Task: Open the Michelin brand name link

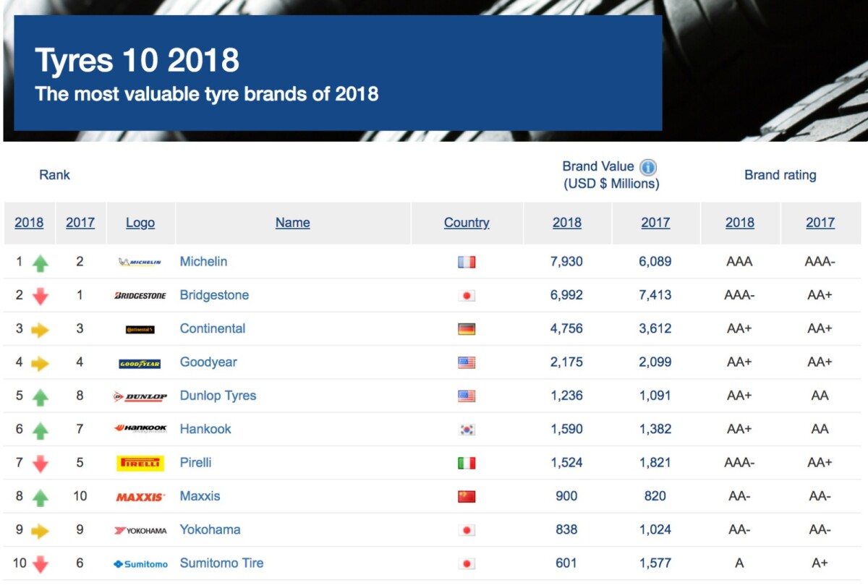Action: click(x=203, y=261)
